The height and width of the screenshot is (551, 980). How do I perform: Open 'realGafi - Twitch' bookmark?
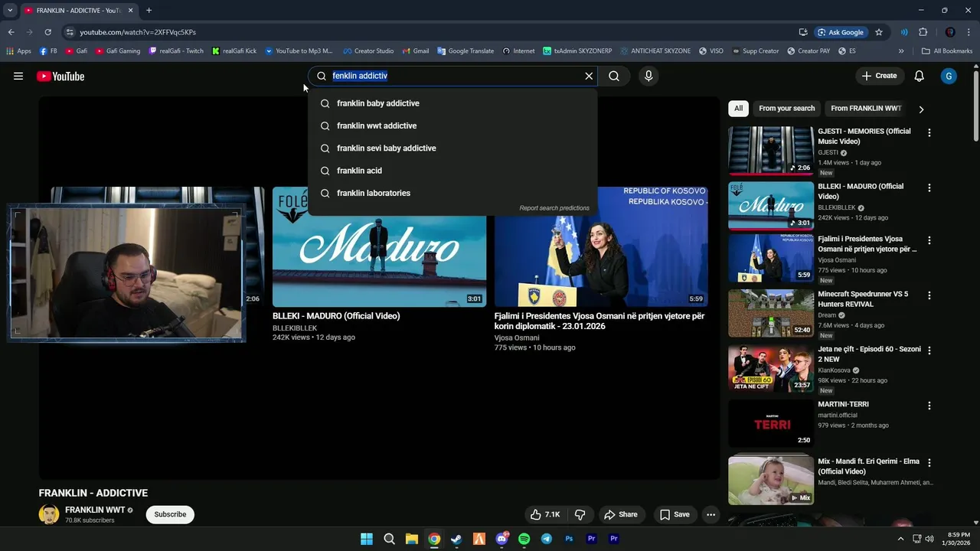click(x=176, y=51)
